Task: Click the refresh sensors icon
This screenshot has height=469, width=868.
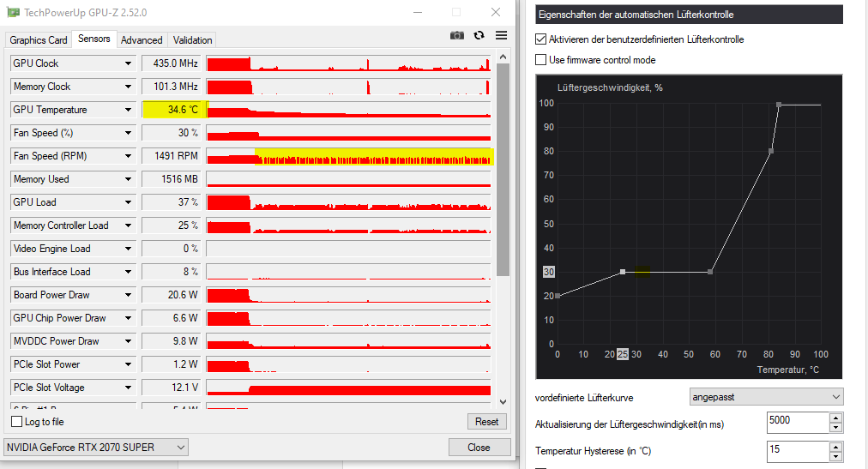Action: [479, 35]
